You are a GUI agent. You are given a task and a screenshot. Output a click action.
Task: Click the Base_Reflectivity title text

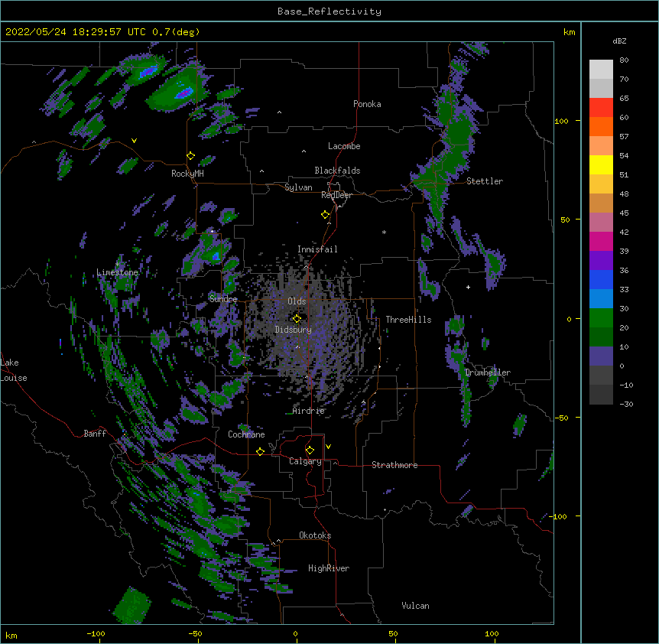click(x=329, y=11)
